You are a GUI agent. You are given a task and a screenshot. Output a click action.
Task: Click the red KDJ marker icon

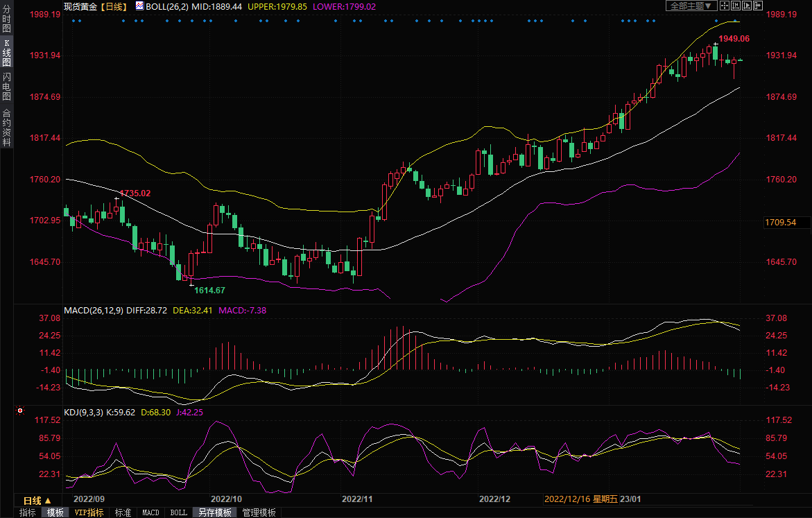(19, 412)
